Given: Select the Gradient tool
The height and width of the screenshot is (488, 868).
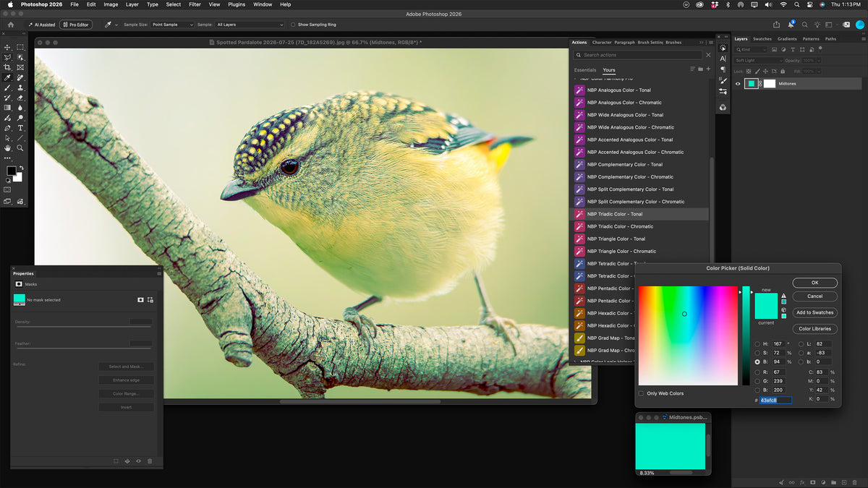Looking at the screenshot, I should click(7, 108).
